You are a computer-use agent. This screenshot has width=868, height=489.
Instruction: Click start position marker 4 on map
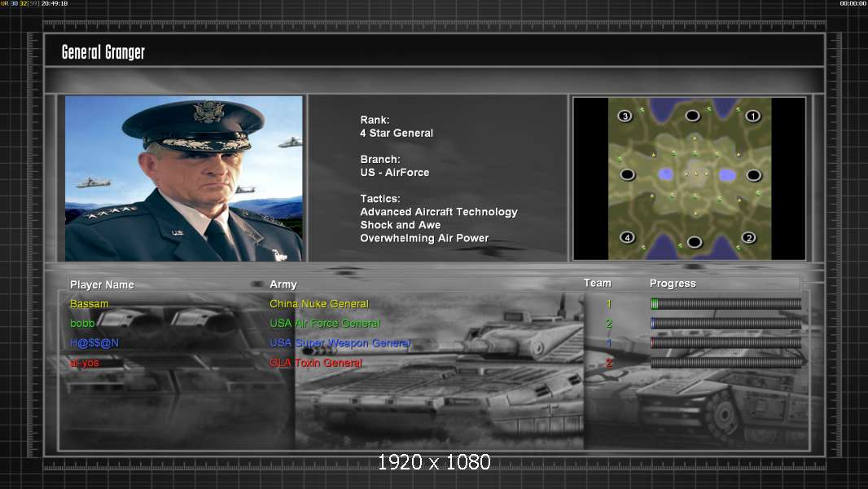click(627, 238)
